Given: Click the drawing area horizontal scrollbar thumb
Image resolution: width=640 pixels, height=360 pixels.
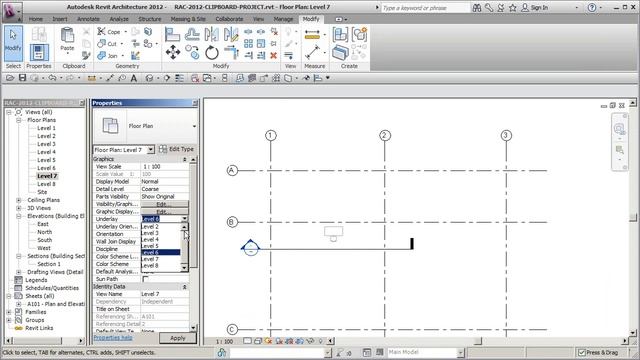Looking at the screenshot, I should point(478,341).
